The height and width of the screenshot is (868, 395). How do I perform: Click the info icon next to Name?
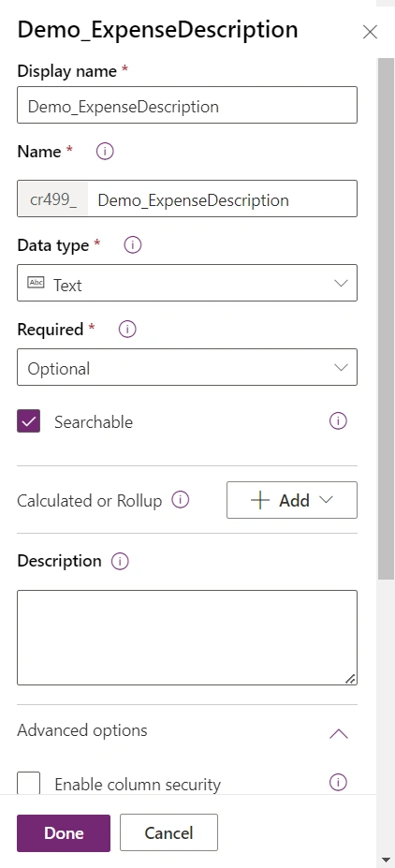tap(105, 151)
